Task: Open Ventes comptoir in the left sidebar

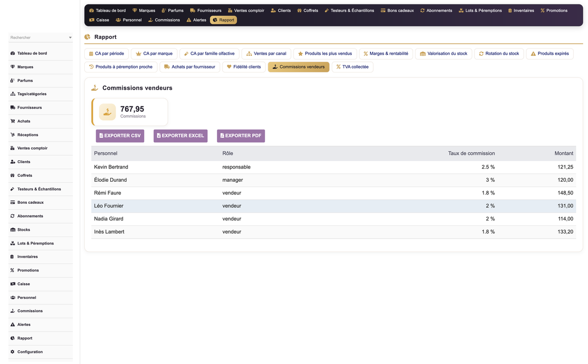Action: tap(41, 148)
